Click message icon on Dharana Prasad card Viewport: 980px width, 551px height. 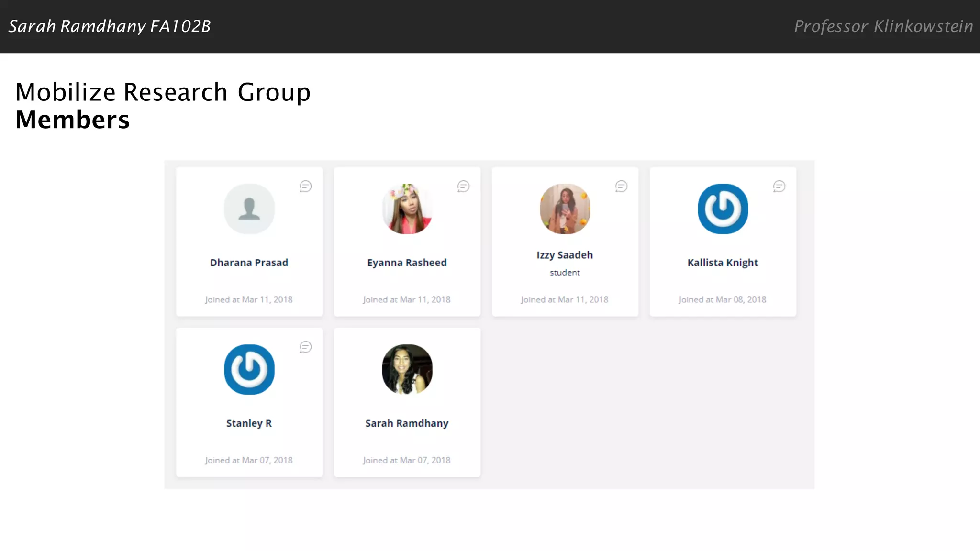click(x=305, y=186)
